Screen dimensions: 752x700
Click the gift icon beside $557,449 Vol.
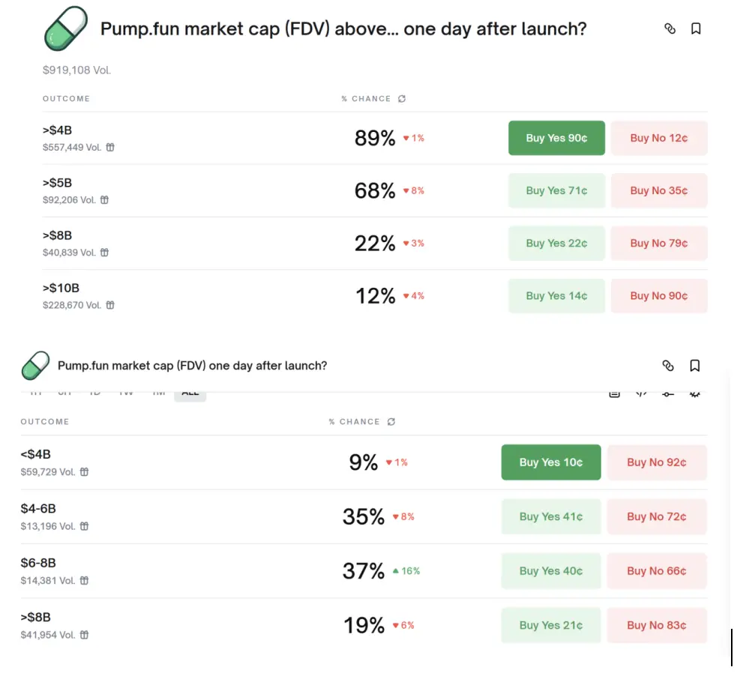click(x=110, y=148)
